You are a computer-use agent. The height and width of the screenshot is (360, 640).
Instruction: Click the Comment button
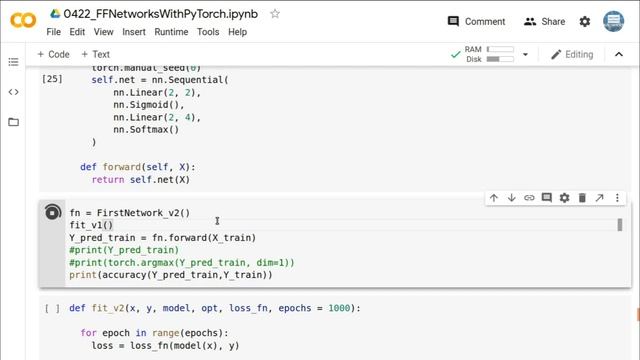coord(476,22)
